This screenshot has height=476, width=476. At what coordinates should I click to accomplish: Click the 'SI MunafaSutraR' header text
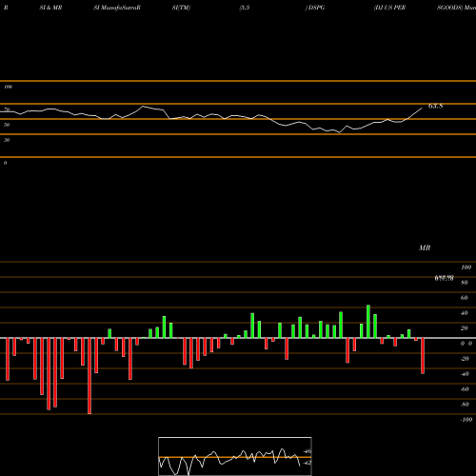117,8
